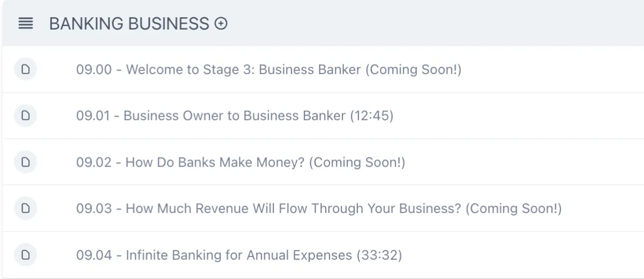This screenshot has height=279, width=644.
Task: Open the hamburger menu beside BANKING BUSINESS
Action: coord(25,24)
